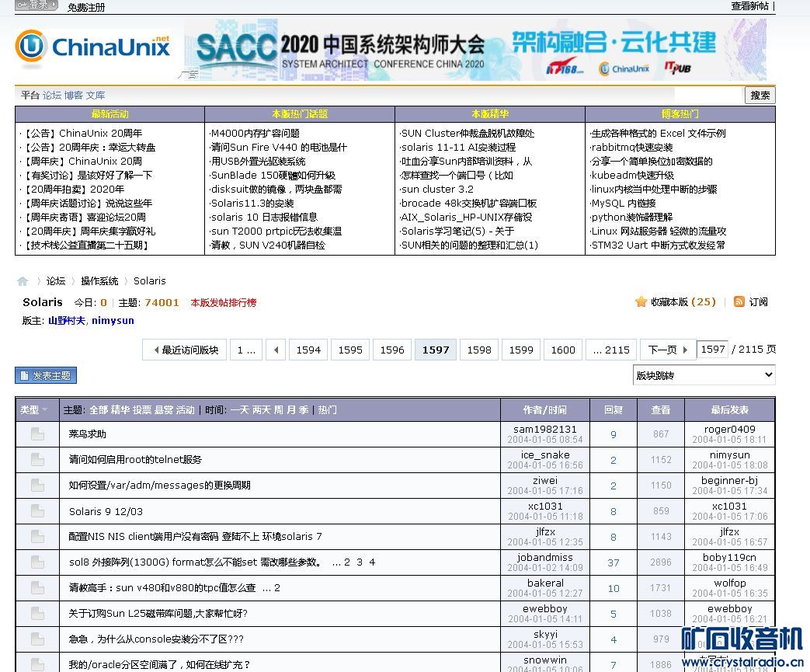Open thread Solaris 9 12/03

[106, 511]
